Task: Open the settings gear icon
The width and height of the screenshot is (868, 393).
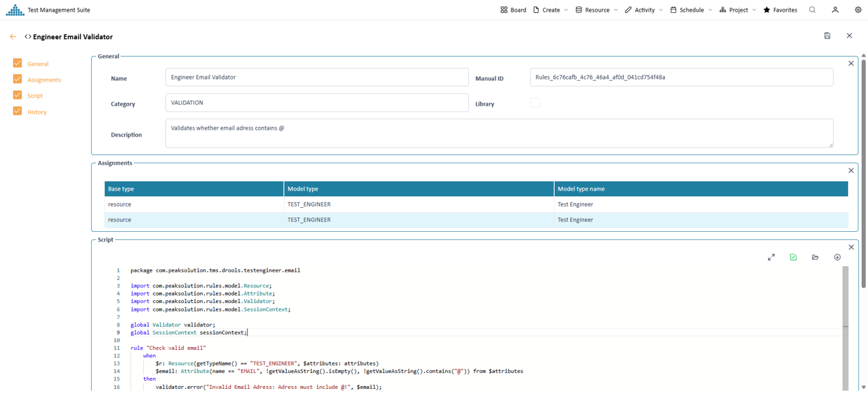Action: click(858, 10)
